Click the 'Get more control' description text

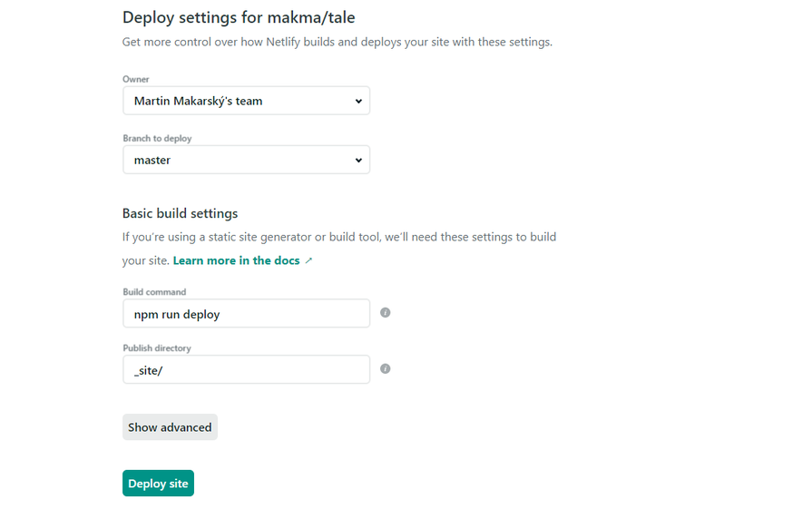coord(337,42)
